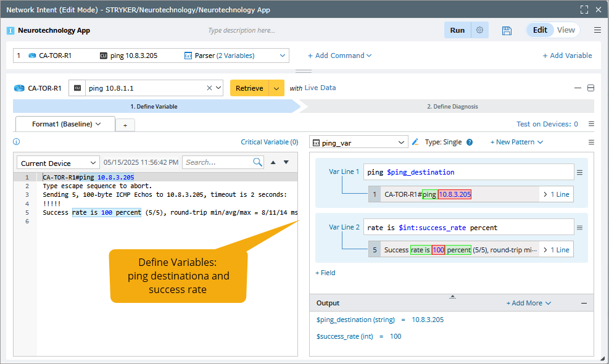Screen dimensions: 609x364
Task: Click the Run button
Action: (458, 30)
